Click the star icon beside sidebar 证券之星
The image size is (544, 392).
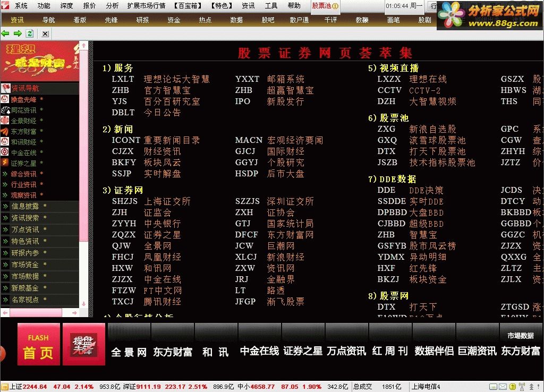5,163
